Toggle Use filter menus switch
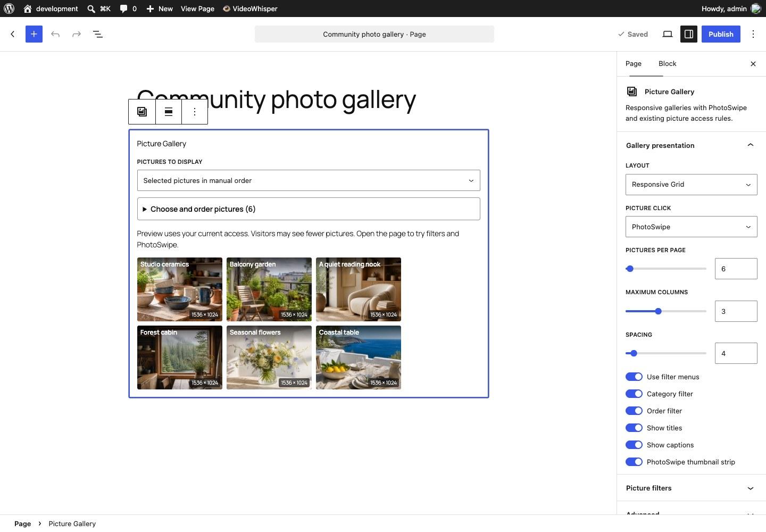Screen dimensions: 766x532 [x=634, y=377]
